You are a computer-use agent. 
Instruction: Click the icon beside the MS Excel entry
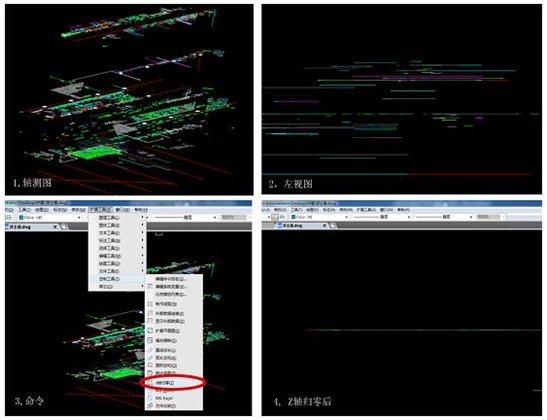click(x=150, y=398)
